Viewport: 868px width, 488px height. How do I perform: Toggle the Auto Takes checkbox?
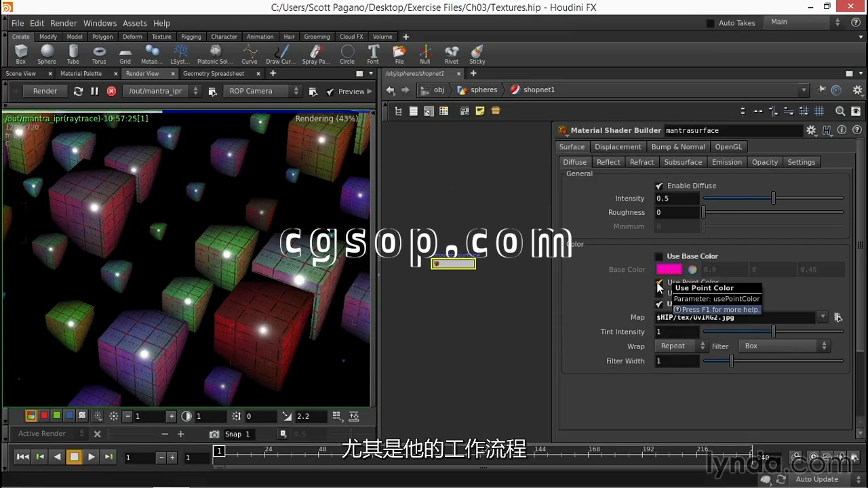click(711, 23)
